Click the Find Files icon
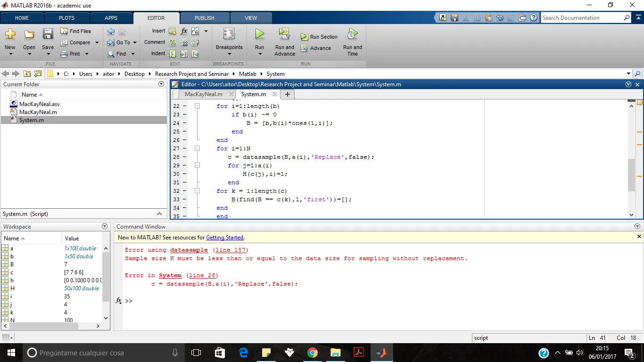This screenshot has width=644, height=362. click(x=65, y=31)
